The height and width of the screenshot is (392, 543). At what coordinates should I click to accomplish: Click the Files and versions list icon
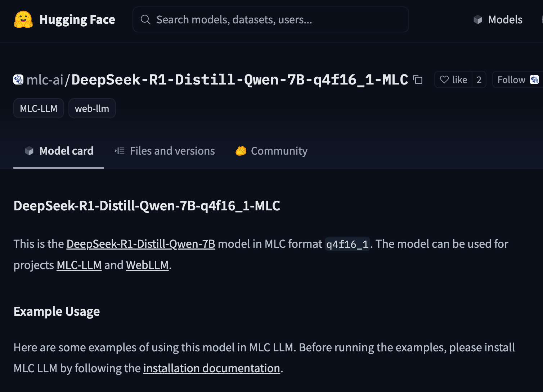tap(120, 151)
